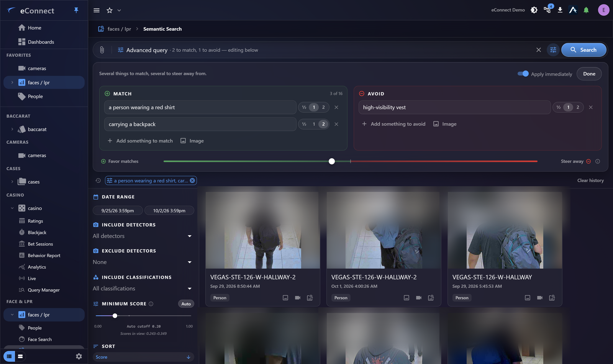Toggle Minimum Score Auto mode
Image resolution: width=613 pixels, height=364 pixels.
186,304
